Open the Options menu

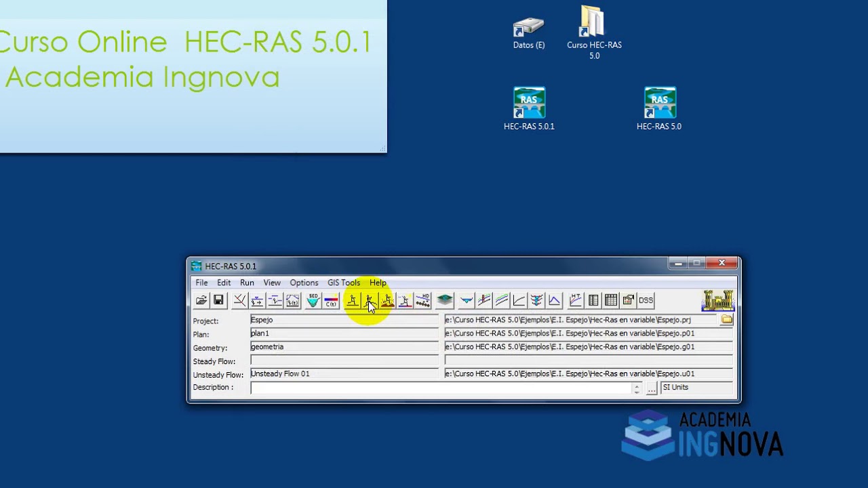point(304,283)
